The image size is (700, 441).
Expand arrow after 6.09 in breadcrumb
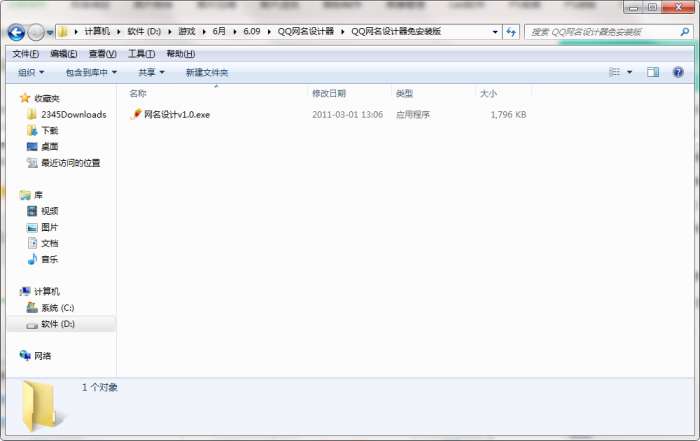(269, 32)
